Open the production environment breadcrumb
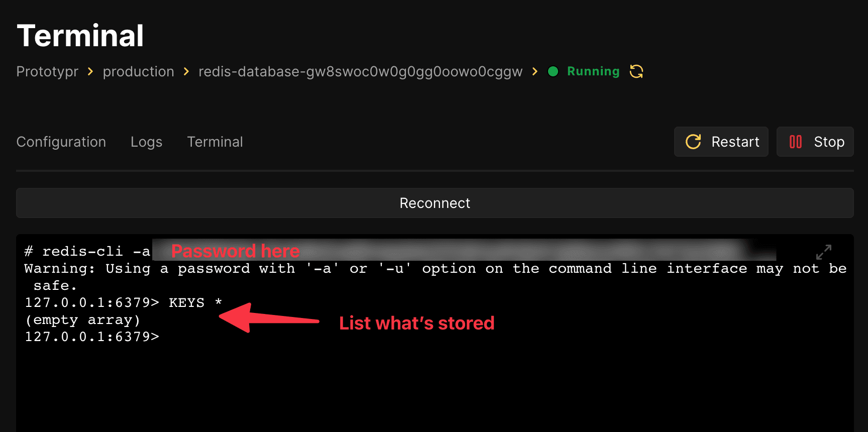This screenshot has height=432, width=868. [x=138, y=71]
